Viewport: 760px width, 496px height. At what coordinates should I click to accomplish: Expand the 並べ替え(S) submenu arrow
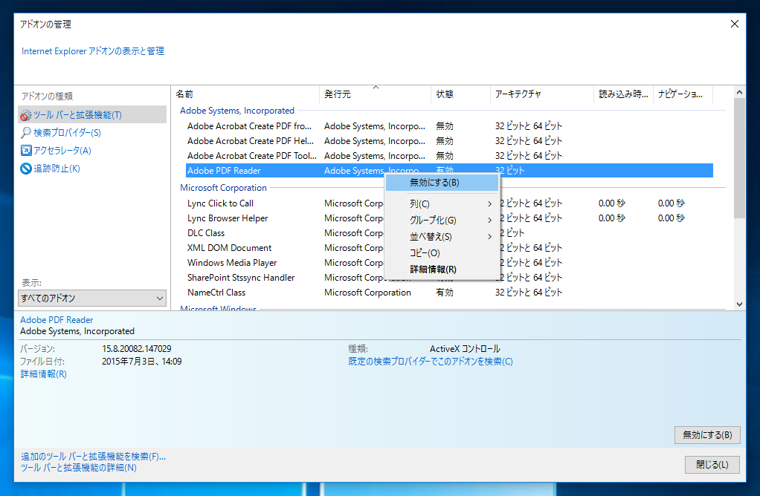[x=490, y=237]
